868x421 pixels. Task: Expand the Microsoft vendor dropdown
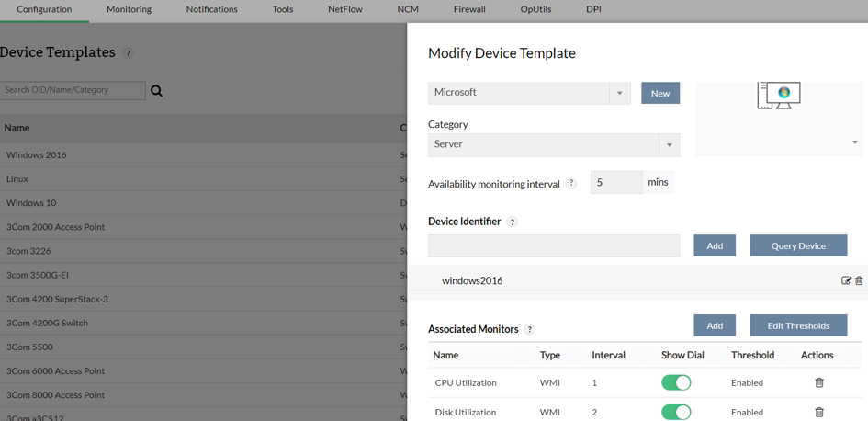[x=619, y=93]
